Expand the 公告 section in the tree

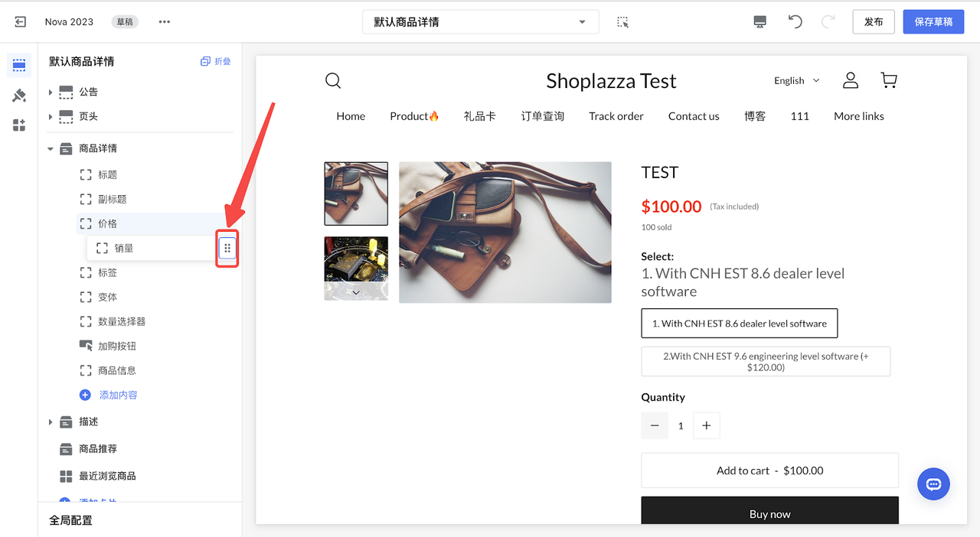(51, 93)
